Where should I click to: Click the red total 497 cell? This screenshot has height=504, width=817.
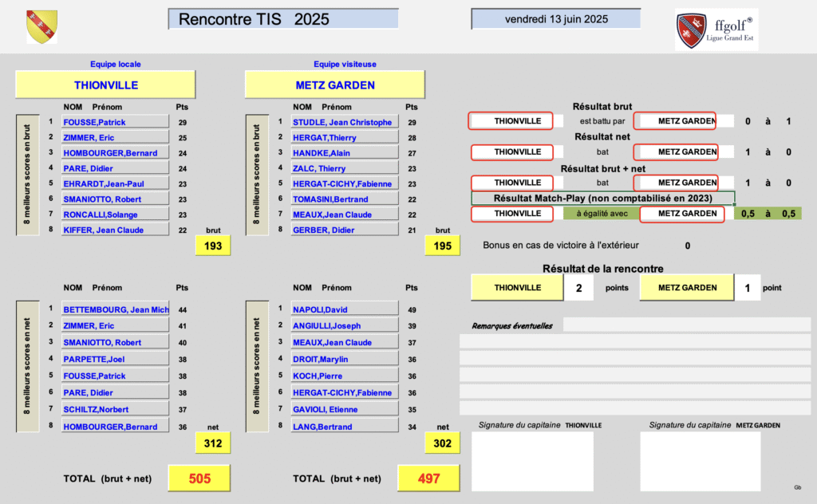(x=428, y=478)
